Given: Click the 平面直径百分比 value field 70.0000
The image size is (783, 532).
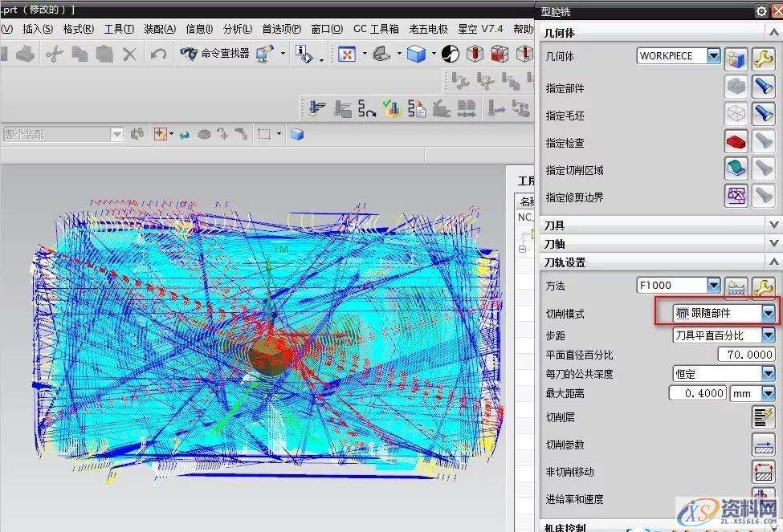Looking at the screenshot, I should tap(746, 355).
